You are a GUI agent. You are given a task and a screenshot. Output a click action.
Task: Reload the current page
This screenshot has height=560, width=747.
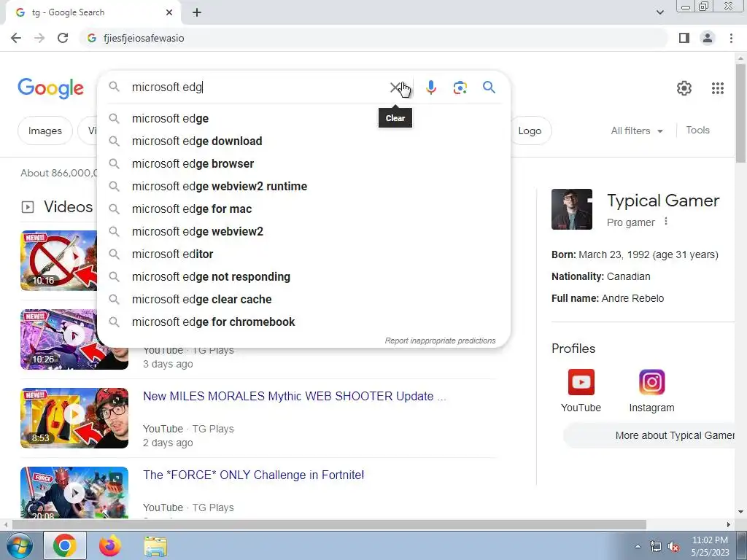tap(63, 38)
